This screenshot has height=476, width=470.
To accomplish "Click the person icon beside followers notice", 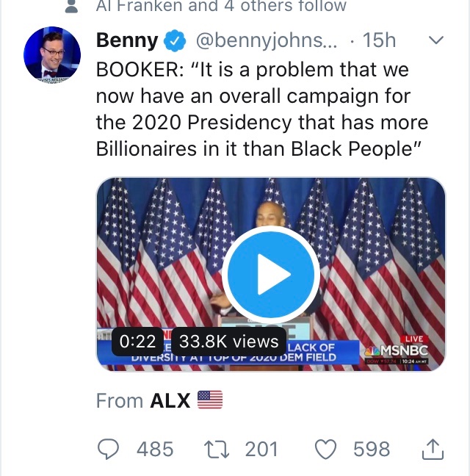I will tap(71, 7).
